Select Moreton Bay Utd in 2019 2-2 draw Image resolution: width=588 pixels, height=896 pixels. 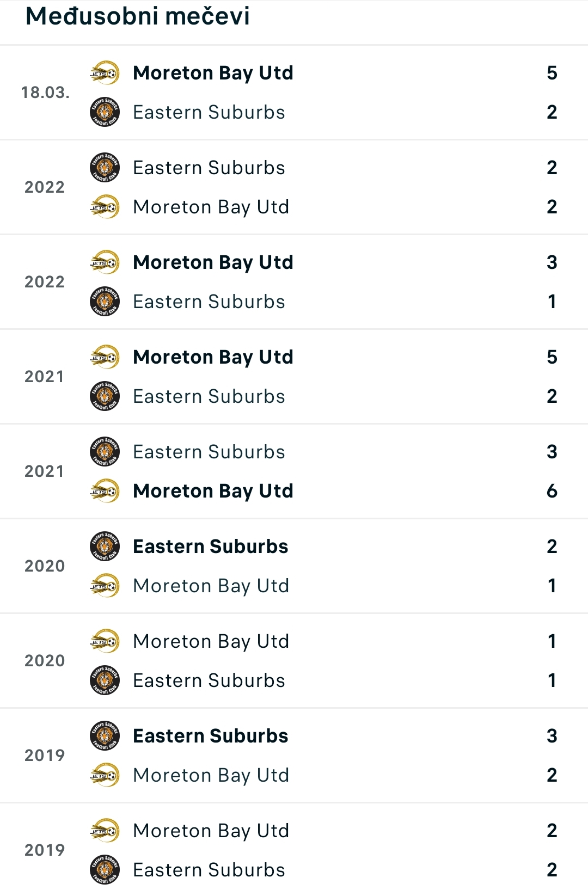tap(211, 831)
